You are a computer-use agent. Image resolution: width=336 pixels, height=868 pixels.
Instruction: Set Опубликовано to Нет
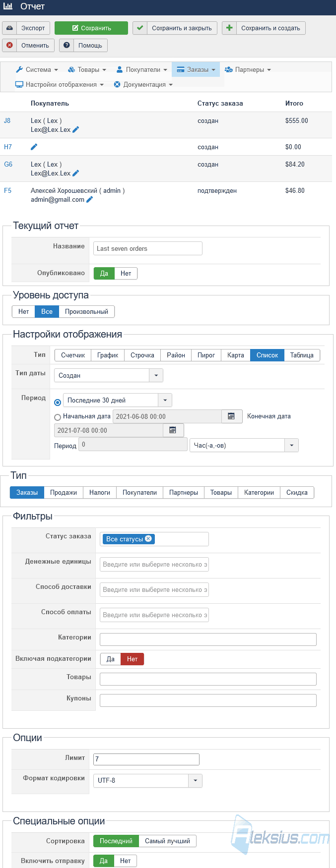point(126,273)
